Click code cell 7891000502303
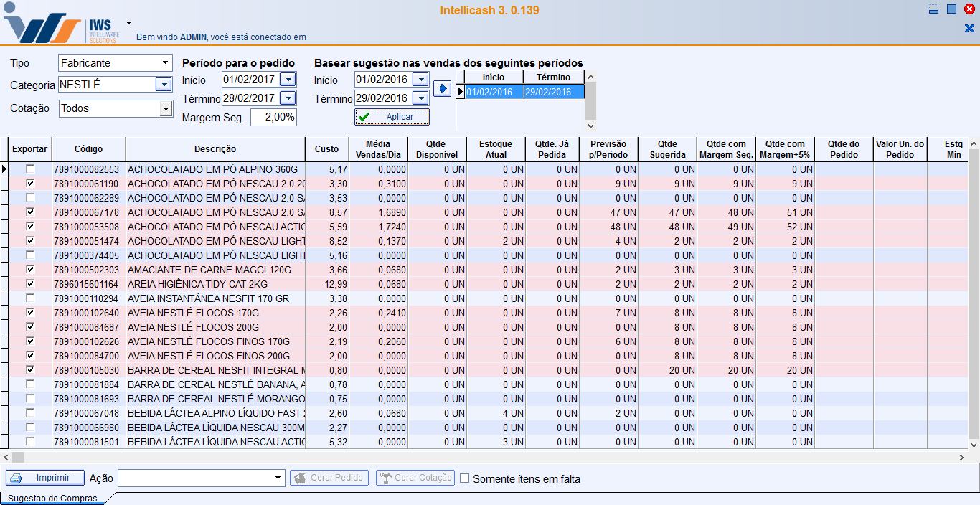Image resolution: width=980 pixels, height=505 pixels. (x=89, y=270)
